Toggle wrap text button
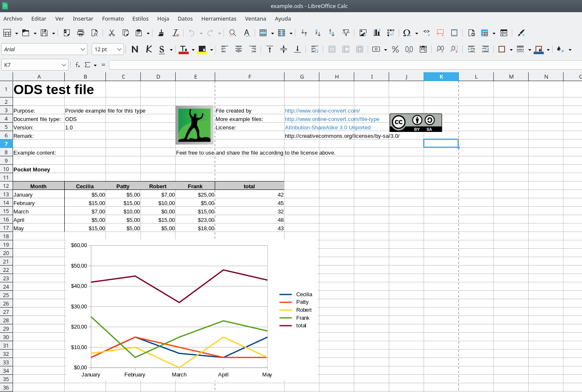The image size is (582, 392). click(314, 50)
